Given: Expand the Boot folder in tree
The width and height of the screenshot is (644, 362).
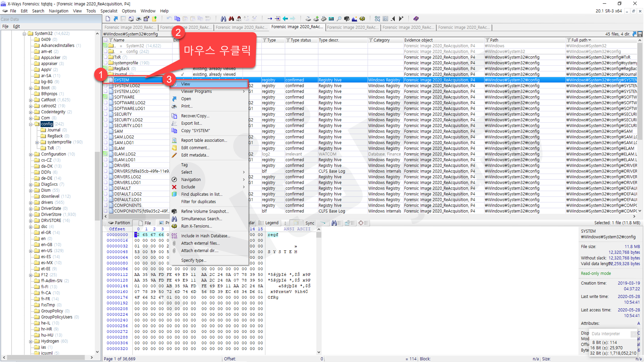Looking at the screenshot, I should tap(31, 88).
